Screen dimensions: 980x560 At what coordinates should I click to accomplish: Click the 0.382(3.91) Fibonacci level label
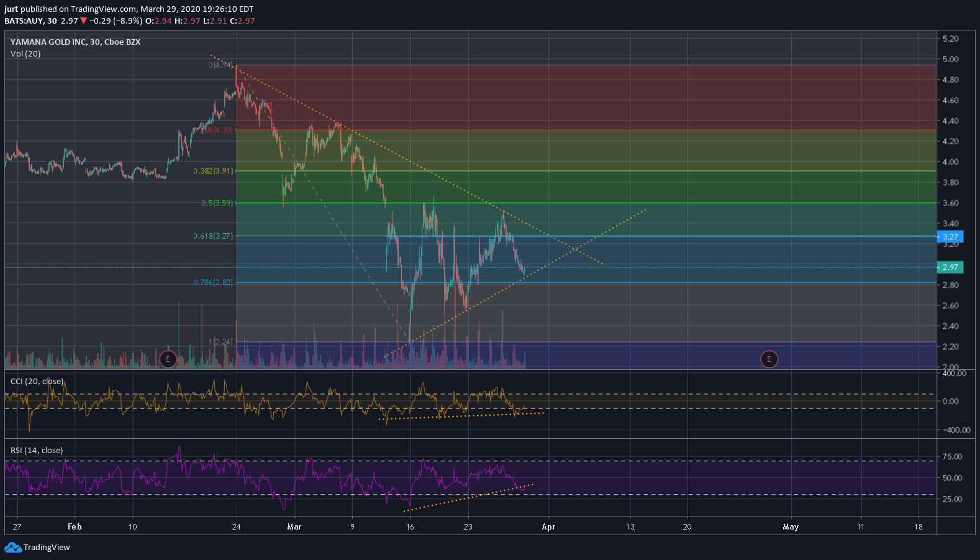(213, 171)
